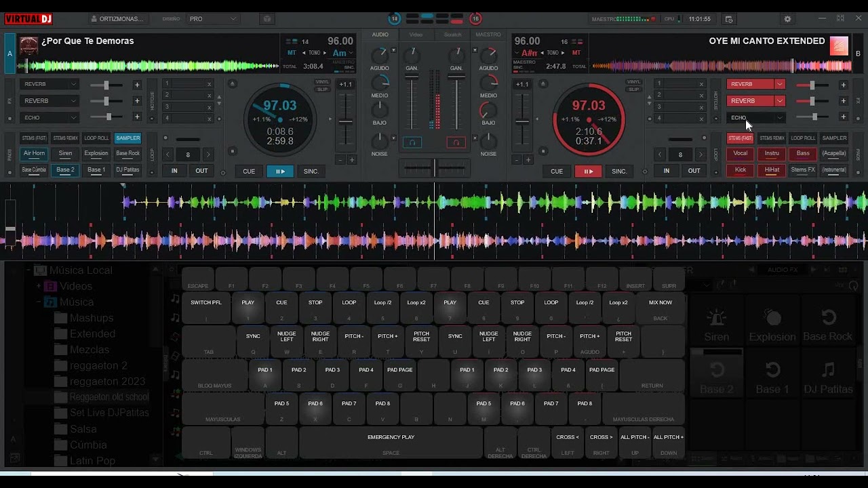
Task: Click CUE button on deck A
Action: (249, 171)
